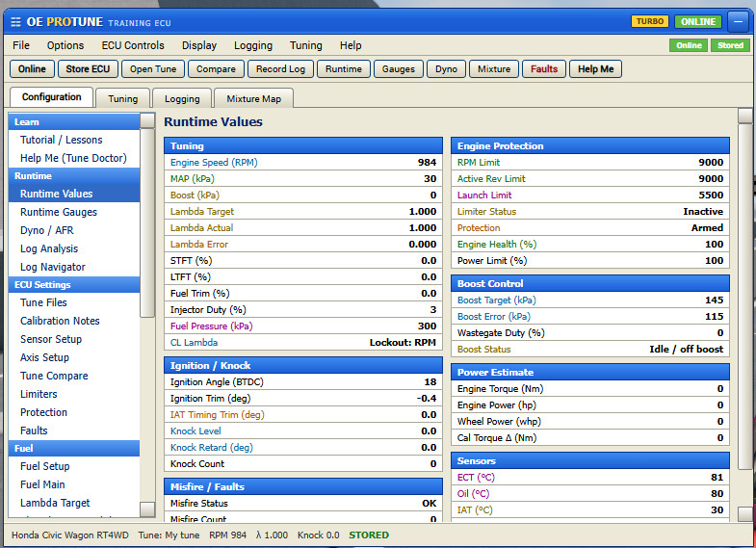Screen dimensions: 756x548
Task: Open the Dyno toolbar button
Action: (x=446, y=69)
